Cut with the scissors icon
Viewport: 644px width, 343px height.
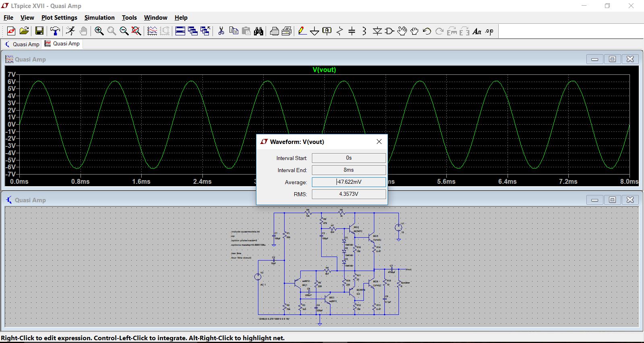221,31
